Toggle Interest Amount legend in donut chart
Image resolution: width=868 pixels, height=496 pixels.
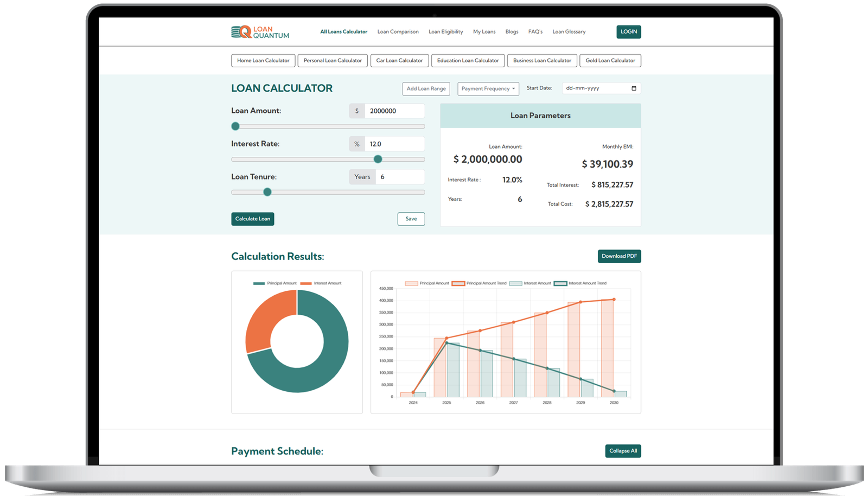coord(321,283)
